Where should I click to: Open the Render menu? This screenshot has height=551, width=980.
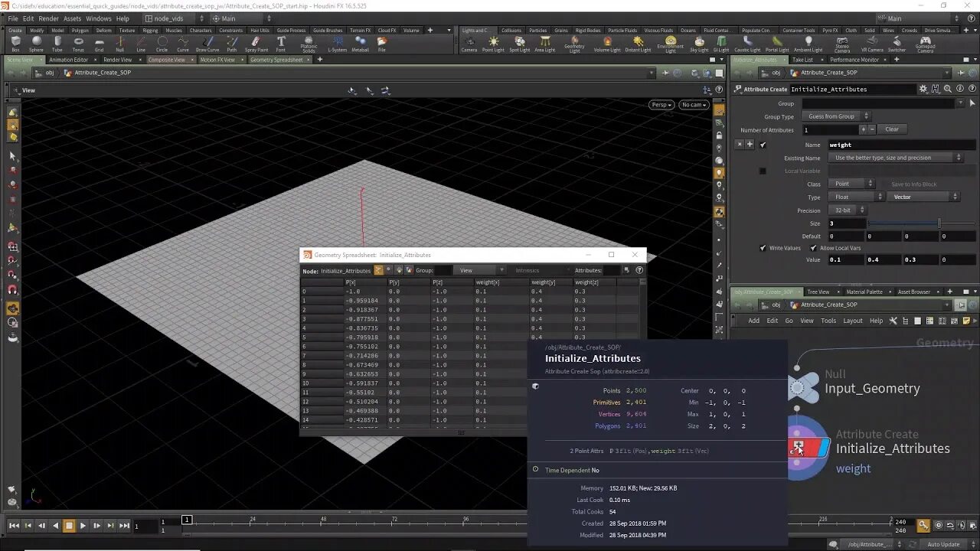click(x=48, y=18)
